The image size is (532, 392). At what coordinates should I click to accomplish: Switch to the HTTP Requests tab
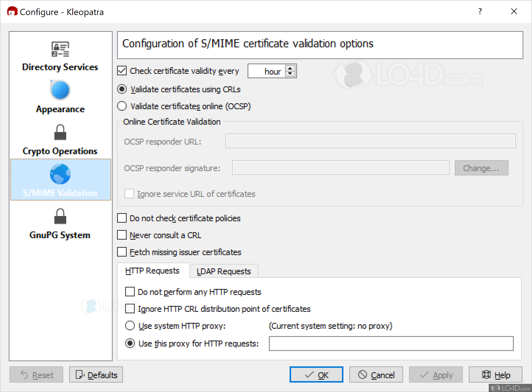[153, 270]
